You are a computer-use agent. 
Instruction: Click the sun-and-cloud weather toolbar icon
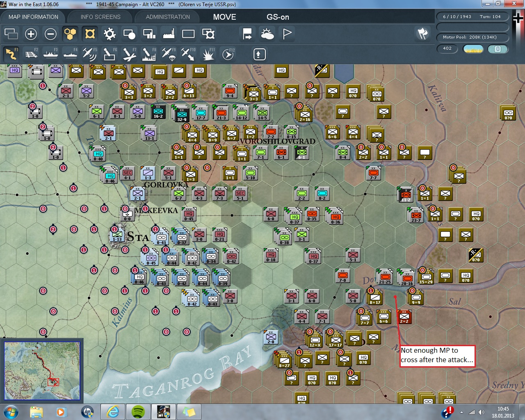click(267, 34)
